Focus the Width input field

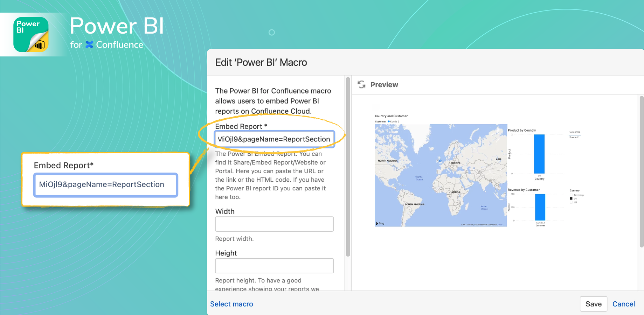274,224
